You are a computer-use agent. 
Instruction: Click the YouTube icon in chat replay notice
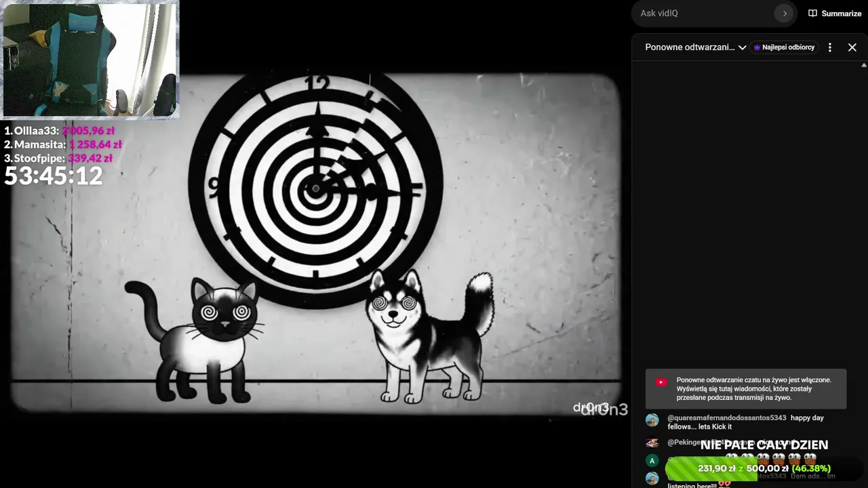coord(661,382)
